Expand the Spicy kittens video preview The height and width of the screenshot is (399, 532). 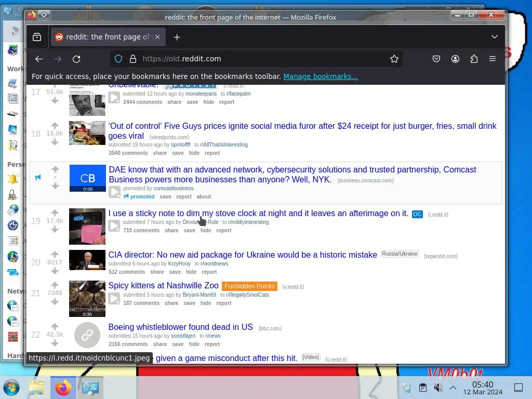(114, 299)
